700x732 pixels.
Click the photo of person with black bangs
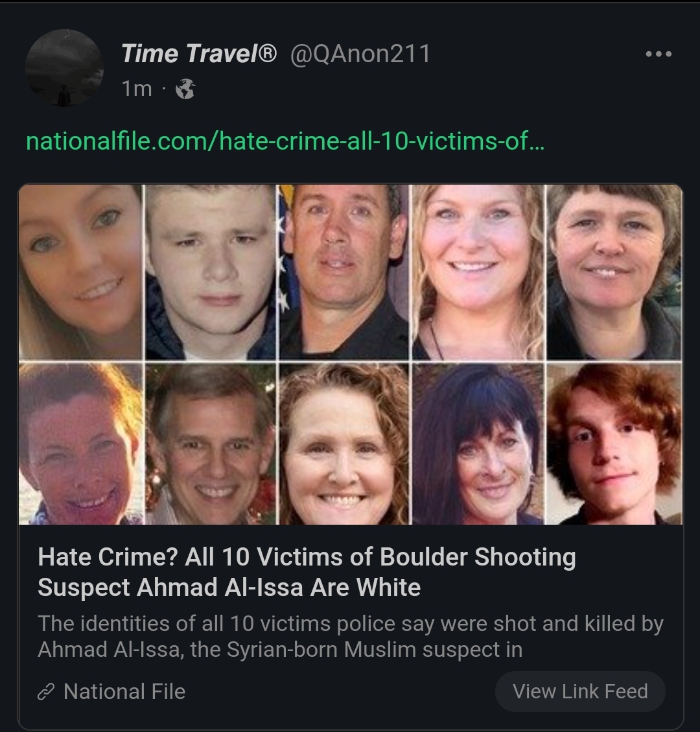pyautogui.click(x=478, y=444)
